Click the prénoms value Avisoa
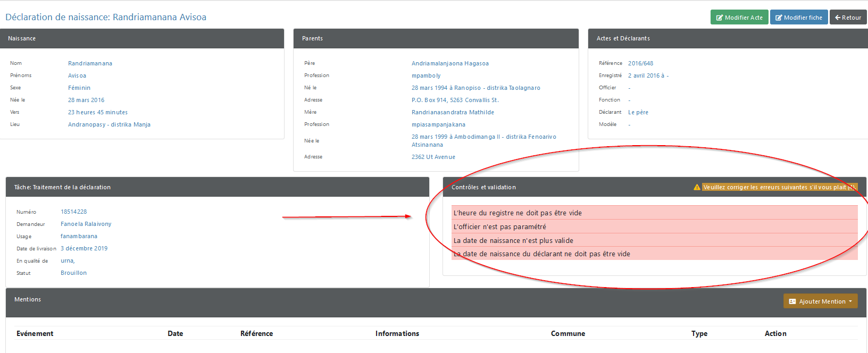The height and width of the screenshot is (353, 868). [x=77, y=75]
